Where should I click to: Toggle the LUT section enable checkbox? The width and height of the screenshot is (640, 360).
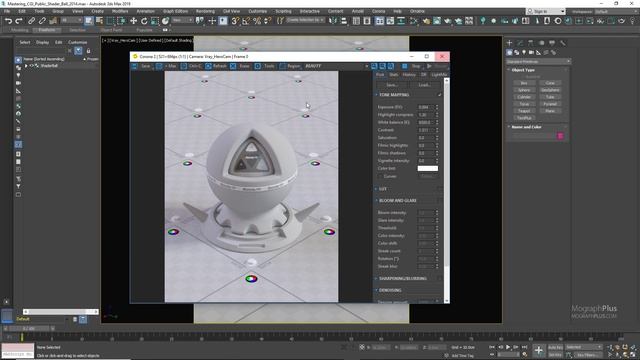pyautogui.click(x=440, y=189)
